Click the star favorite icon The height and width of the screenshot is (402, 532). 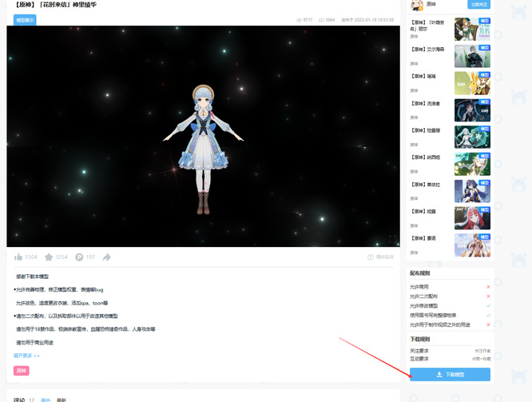pos(49,257)
